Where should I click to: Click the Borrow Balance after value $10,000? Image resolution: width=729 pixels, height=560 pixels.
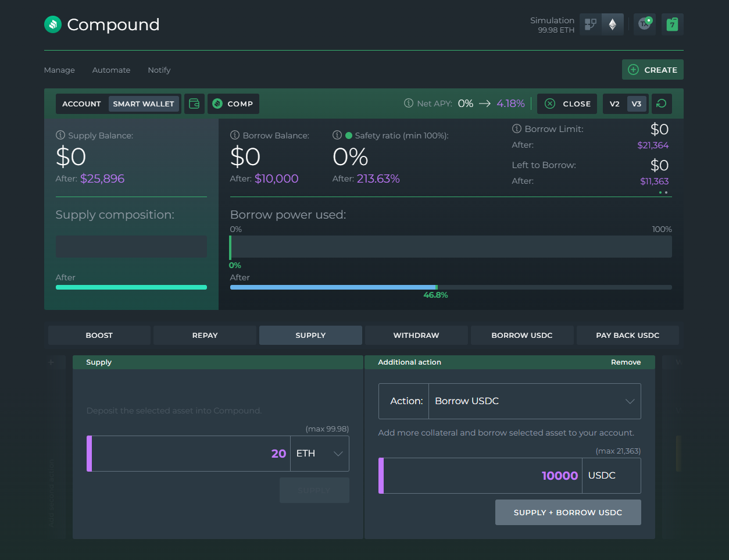coord(277,179)
